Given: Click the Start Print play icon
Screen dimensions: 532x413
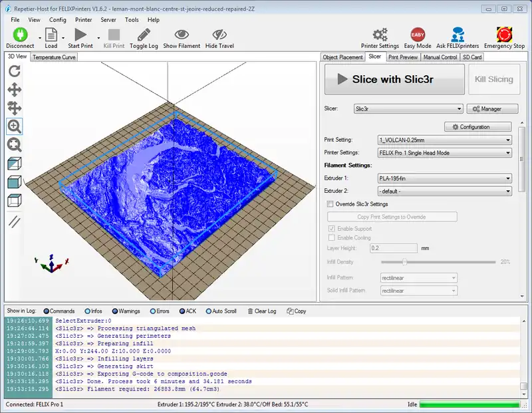Looking at the screenshot, I should click(x=80, y=35).
